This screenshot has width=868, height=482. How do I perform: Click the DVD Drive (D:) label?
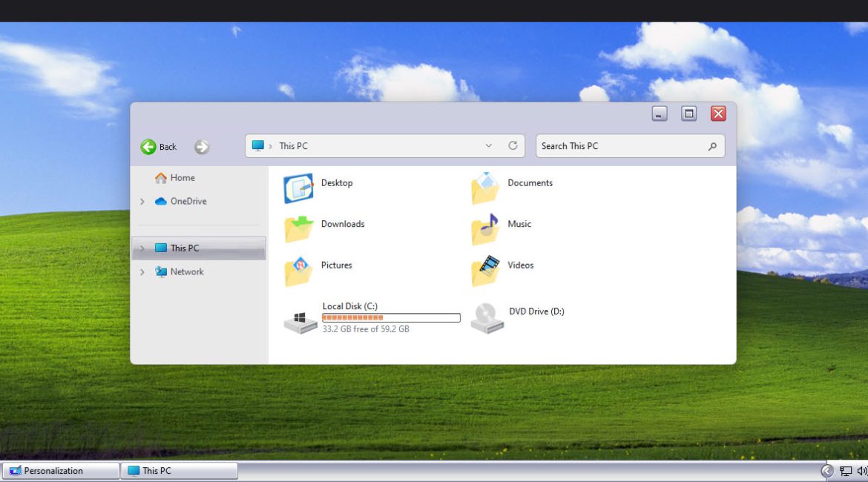click(x=536, y=311)
